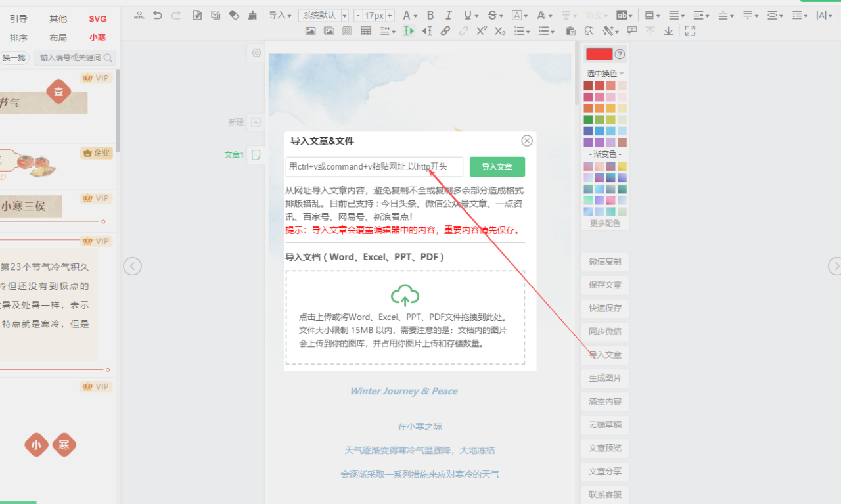Toggle subscript X₂ formatting
This screenshot has height=504, width=841.
(x=500, y=31)
